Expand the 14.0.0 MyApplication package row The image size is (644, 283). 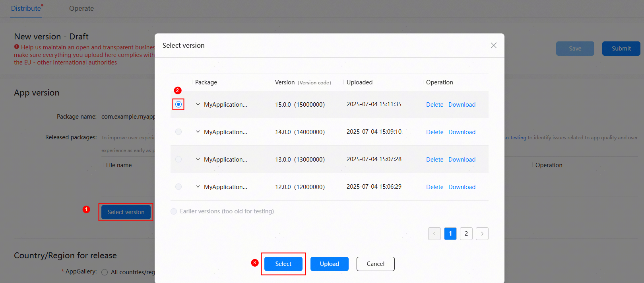pos(198,132)
